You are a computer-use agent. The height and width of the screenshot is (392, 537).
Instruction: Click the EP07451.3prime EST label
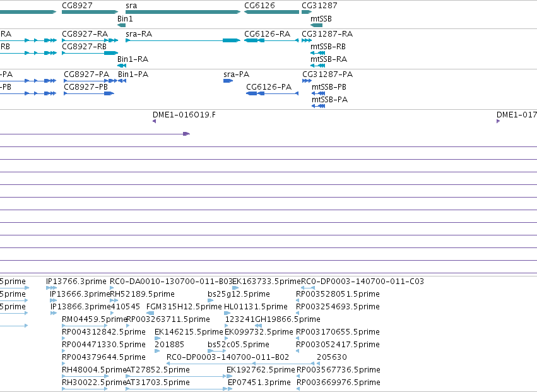pos(259,382)
